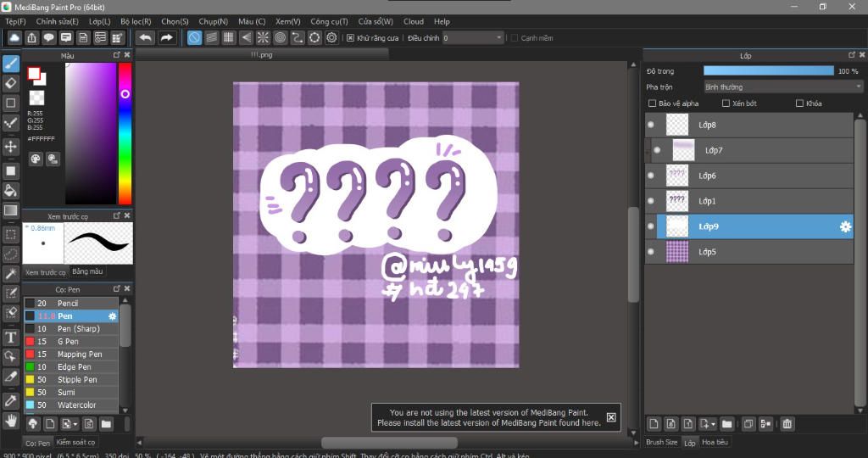Enable the radial snap guide
The image size is (868, 458).
263,37
